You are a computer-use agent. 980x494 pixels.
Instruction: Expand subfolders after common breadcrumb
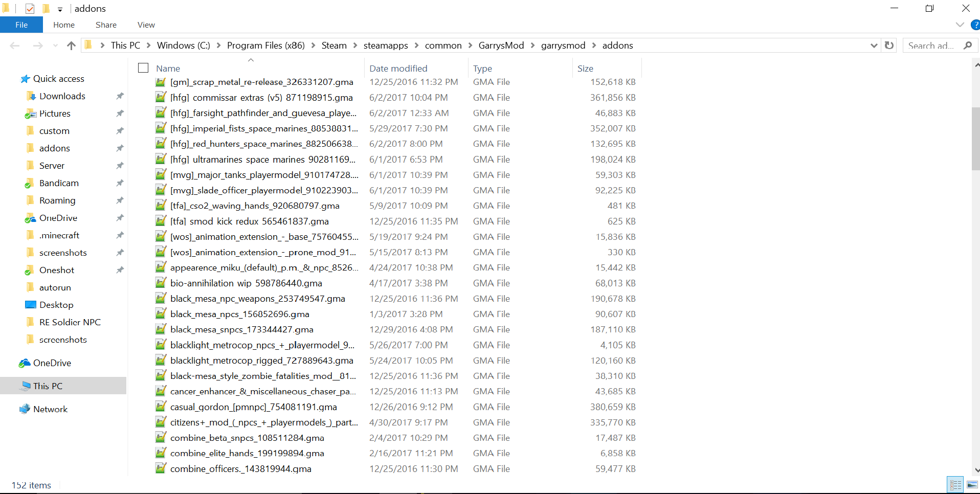(470, 46)
